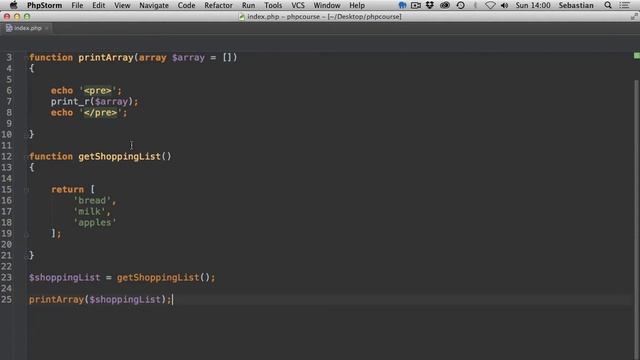Open the Tools menu

[273, 5]
